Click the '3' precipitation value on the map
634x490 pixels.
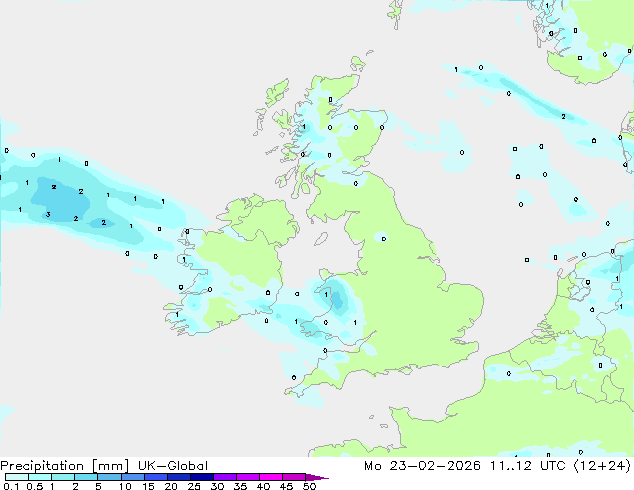[48, 214]
